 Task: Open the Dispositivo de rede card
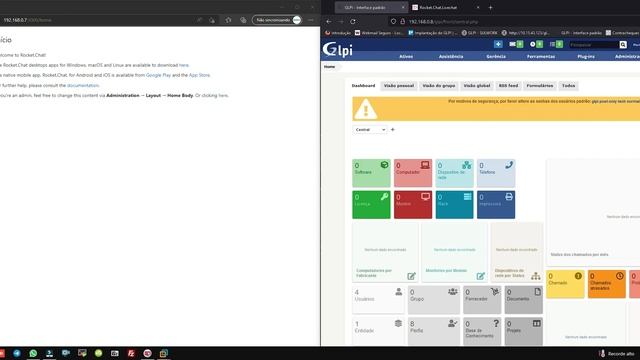click(455, 173)
